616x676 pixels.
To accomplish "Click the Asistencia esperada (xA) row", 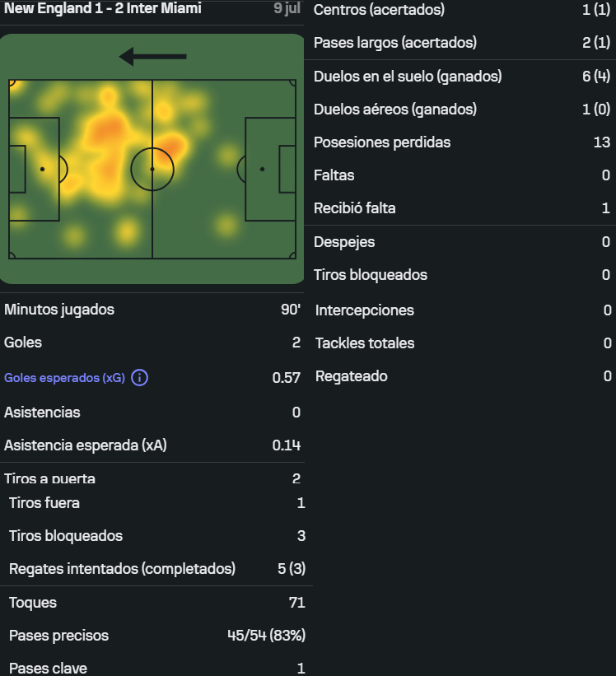I will [152, 445].
